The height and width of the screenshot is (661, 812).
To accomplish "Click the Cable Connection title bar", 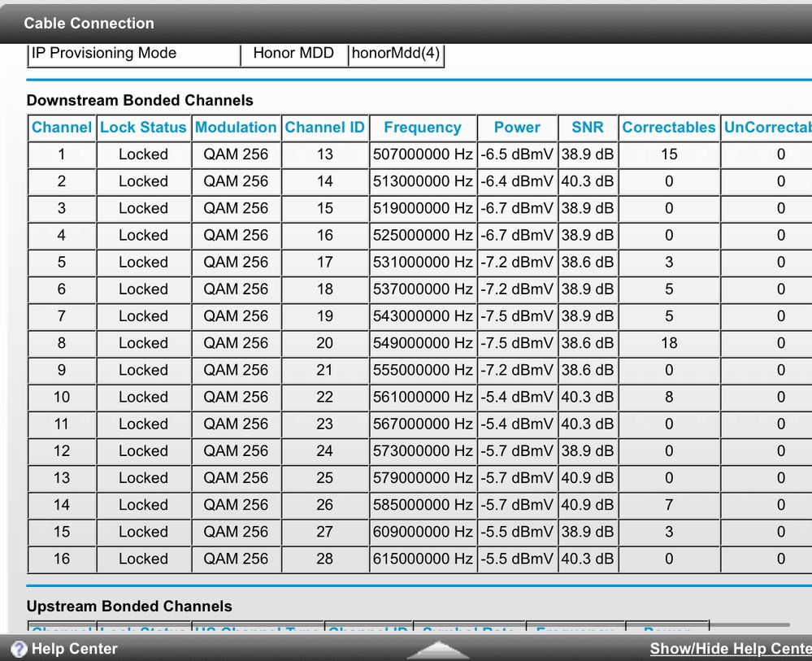I will point(89,24).
